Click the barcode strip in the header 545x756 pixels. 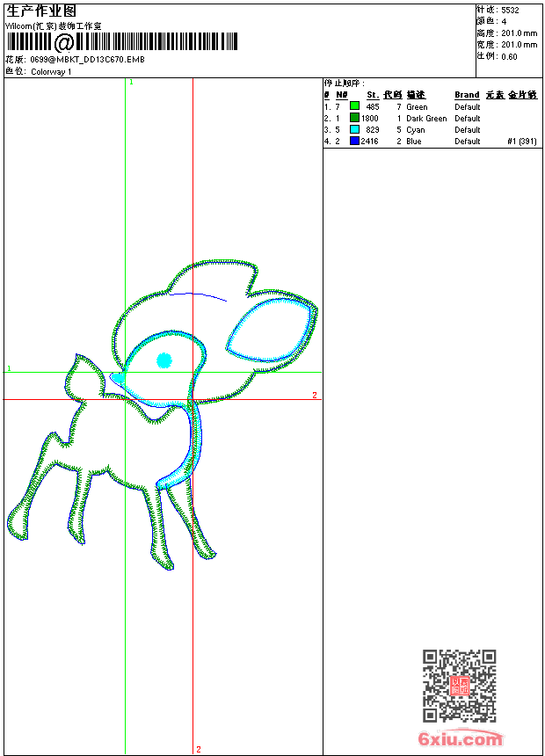[122, 42]
